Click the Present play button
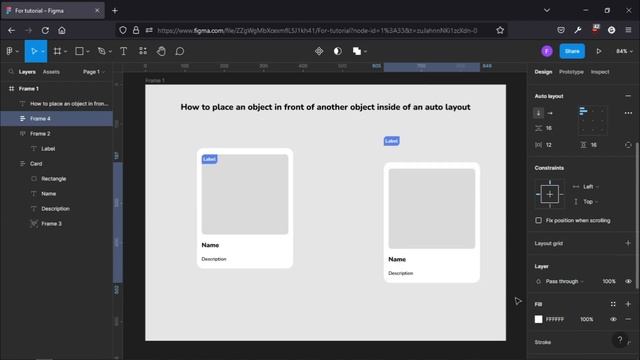This screenshot has height=360, width=640. [x=598, y=51]
